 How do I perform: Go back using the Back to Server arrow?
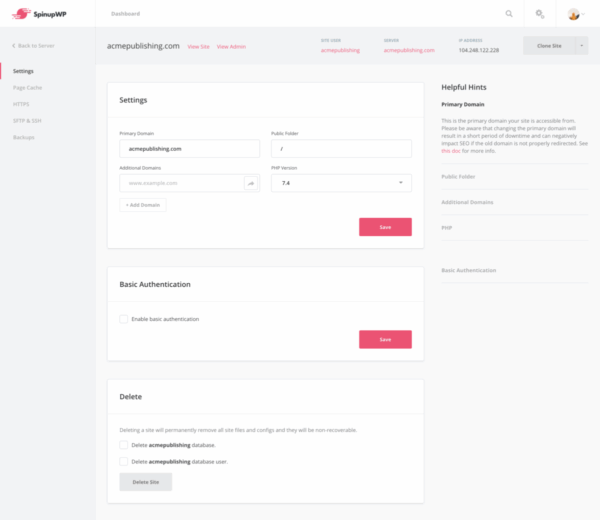(x=14, y=46)
